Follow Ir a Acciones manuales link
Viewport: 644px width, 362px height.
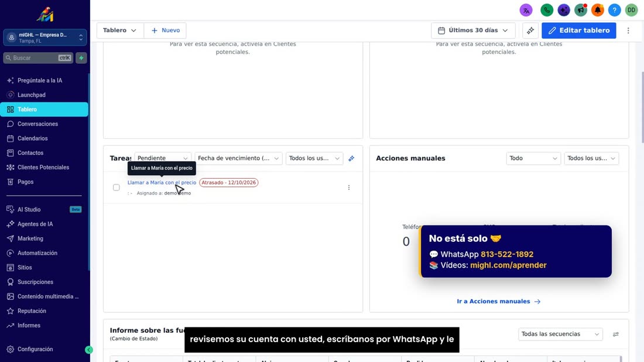pyautogui.click(x=499, y=302)
